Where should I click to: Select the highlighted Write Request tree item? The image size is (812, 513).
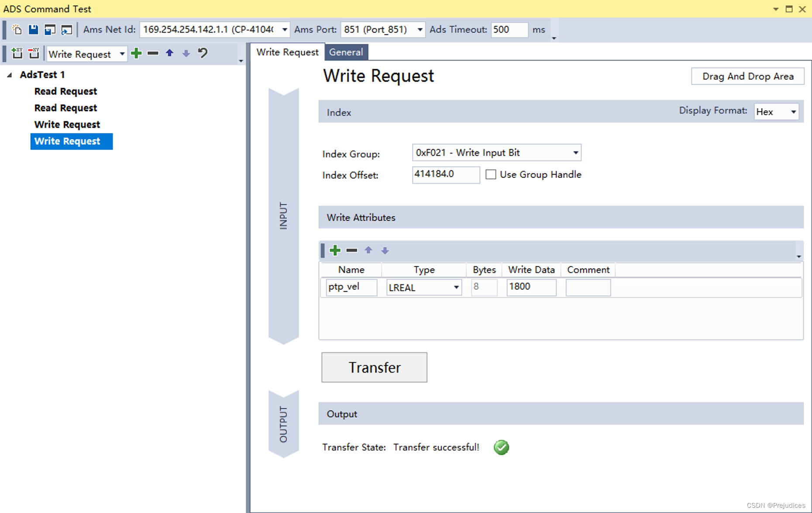[72, 141]
